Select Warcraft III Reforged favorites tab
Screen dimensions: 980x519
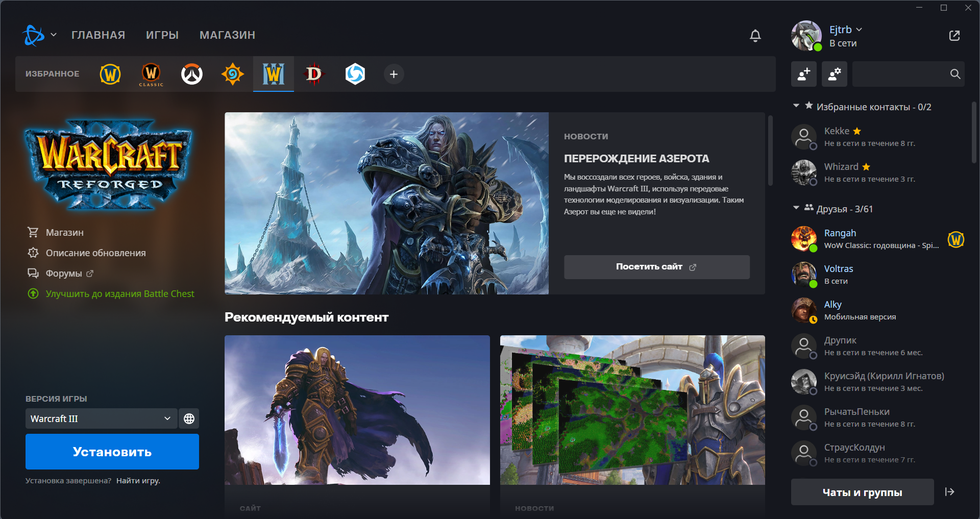click(274, 75)
